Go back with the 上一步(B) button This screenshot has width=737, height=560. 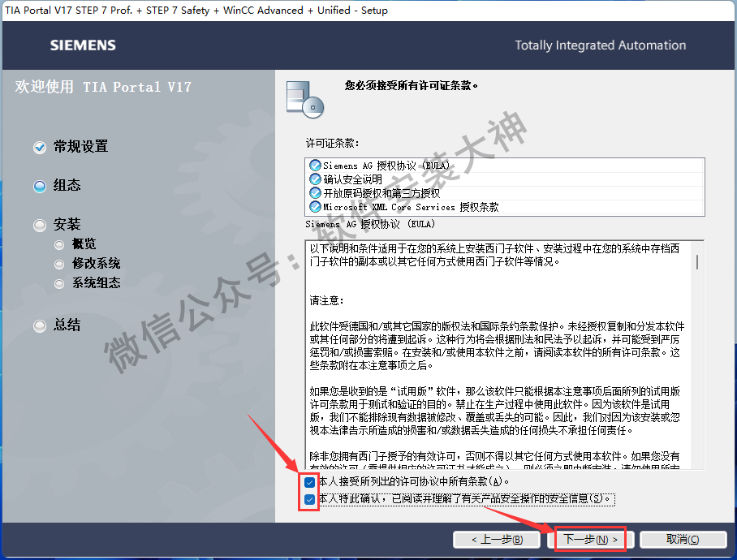tap(497, 540)
